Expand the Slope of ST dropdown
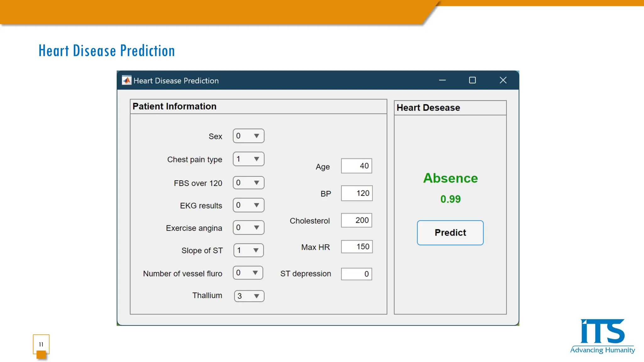 [248, 250]
